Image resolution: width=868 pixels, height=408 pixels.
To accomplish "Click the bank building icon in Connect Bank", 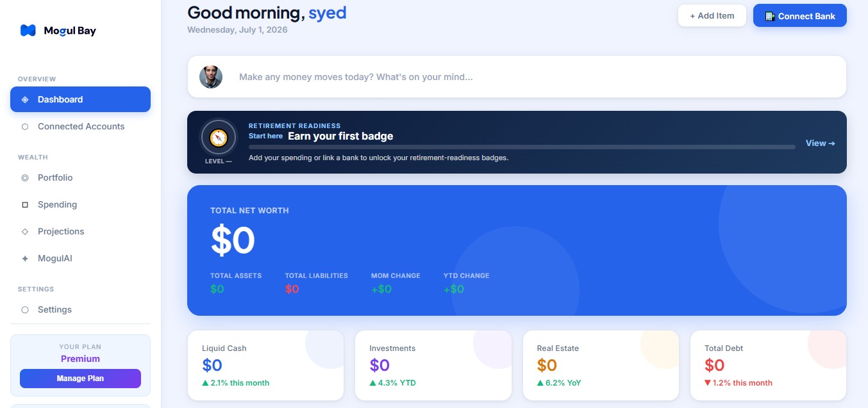I will click(770, 16).
